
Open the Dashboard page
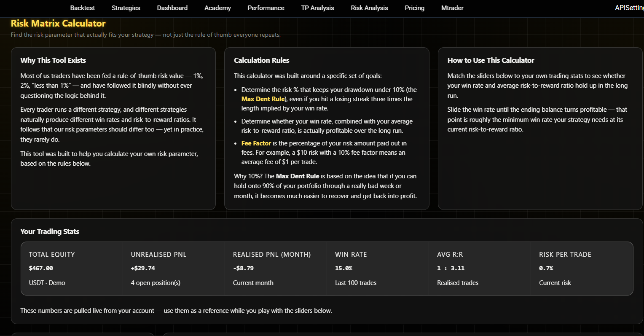[x=172, y=8]
